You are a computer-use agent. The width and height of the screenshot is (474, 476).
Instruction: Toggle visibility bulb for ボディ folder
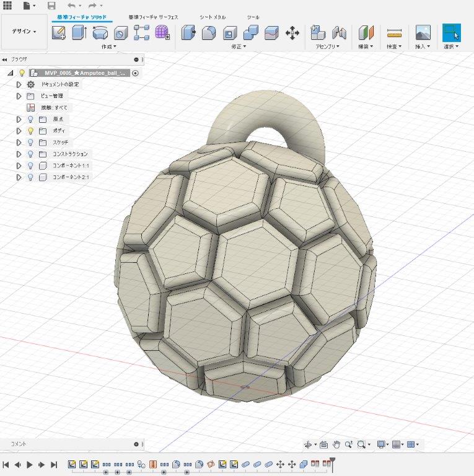click(30, 131)
